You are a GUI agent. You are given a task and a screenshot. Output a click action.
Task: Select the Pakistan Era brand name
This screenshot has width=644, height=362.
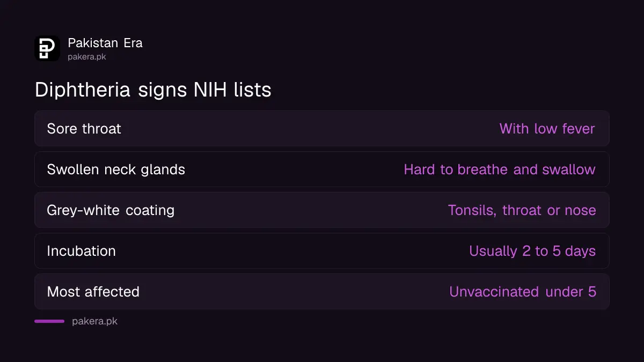[105, 43]
